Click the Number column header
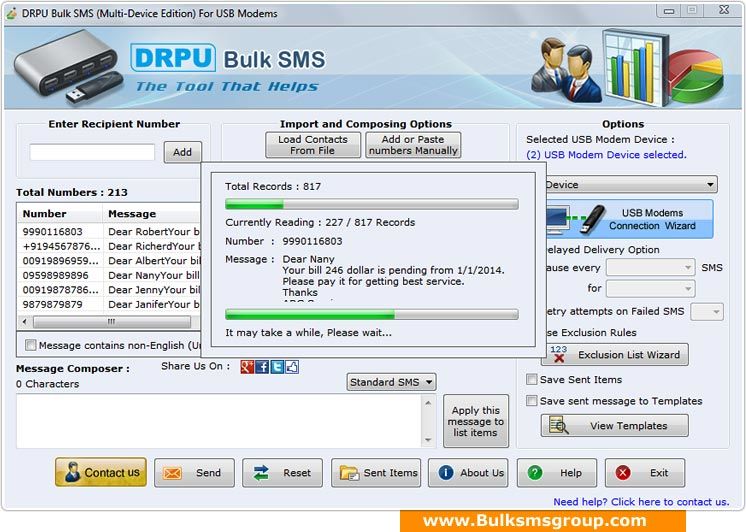Viewport: 746px width, 532px height. (60, 214)
